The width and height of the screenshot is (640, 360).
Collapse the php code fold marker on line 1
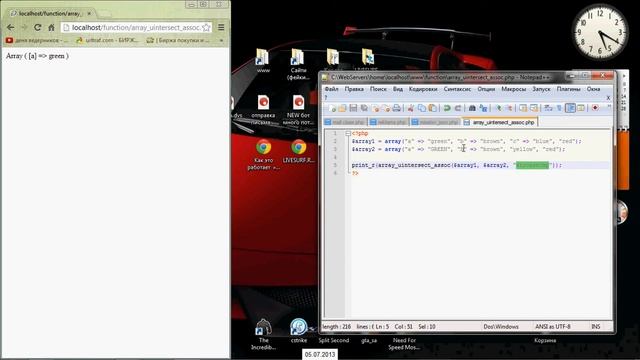pos(348,133)
